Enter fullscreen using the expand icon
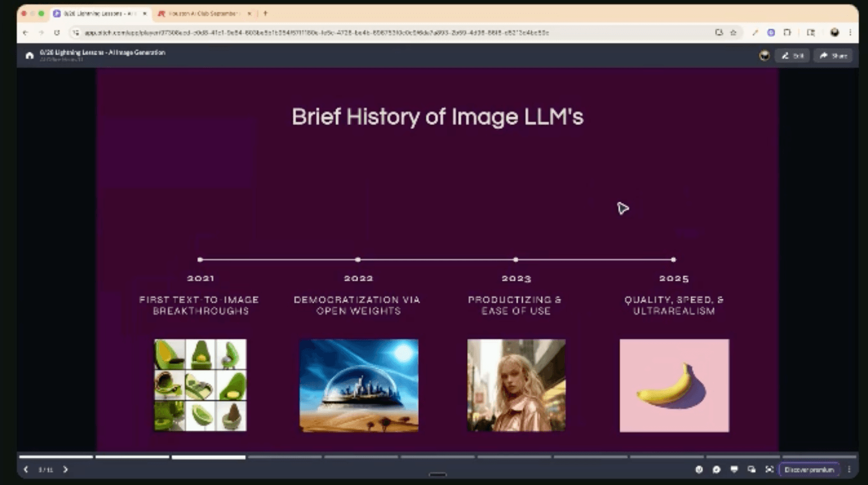 769,469
